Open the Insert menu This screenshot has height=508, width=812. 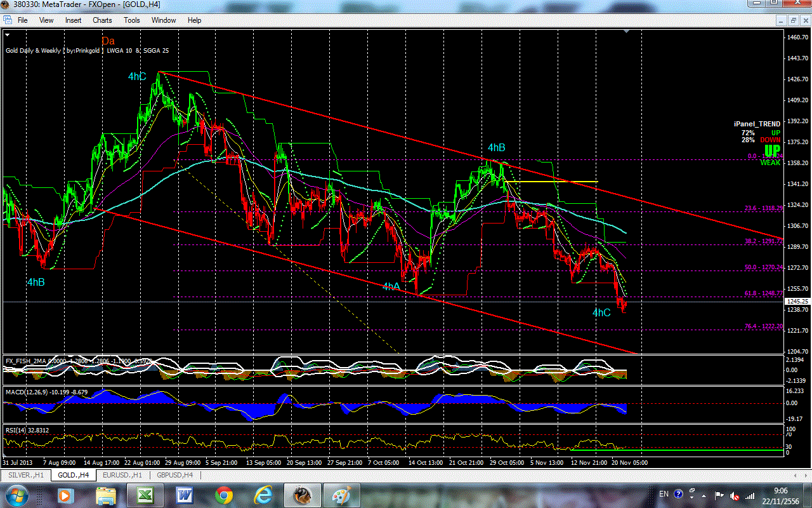click(73, 20)
